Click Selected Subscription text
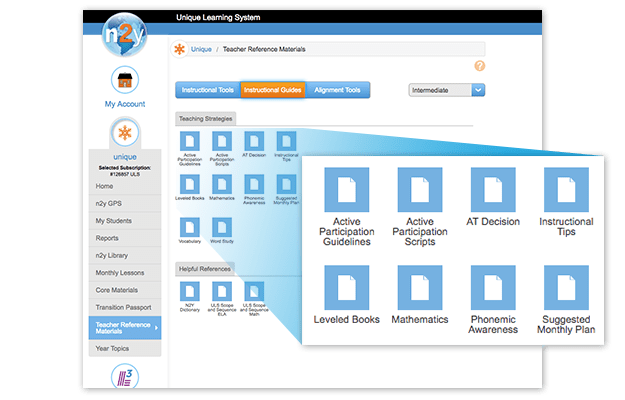The width and height of the screenshot is (625, 400). tap(125, 171)
